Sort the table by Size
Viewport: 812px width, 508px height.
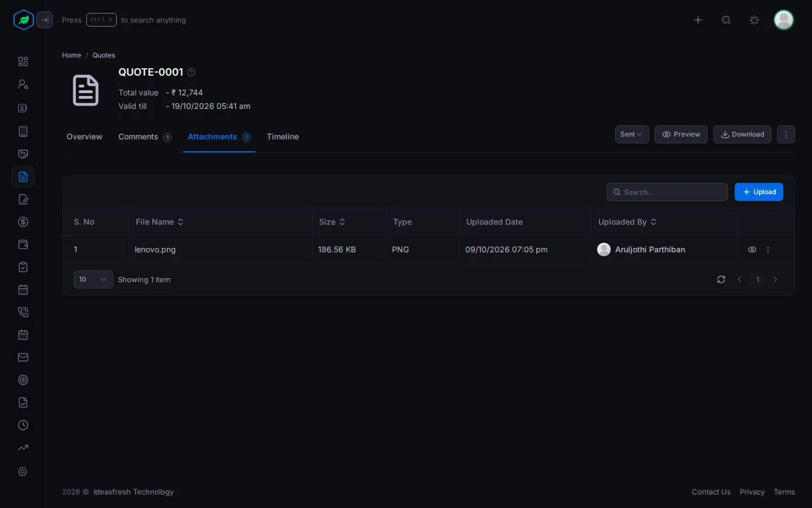coord(332,222)
